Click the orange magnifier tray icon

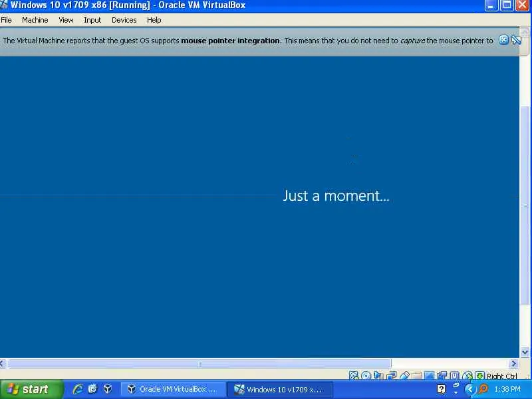click(483, 389)
